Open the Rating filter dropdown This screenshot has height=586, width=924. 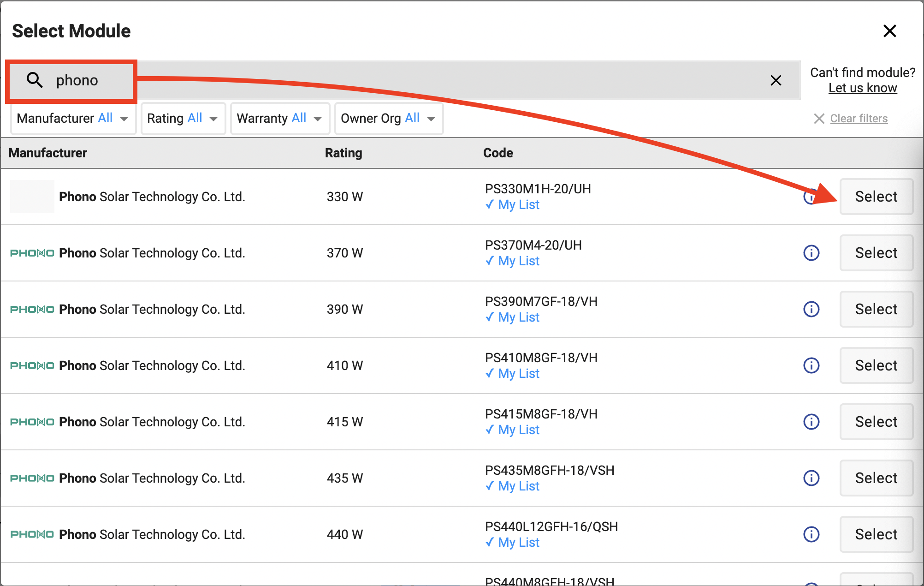(183, 119)
